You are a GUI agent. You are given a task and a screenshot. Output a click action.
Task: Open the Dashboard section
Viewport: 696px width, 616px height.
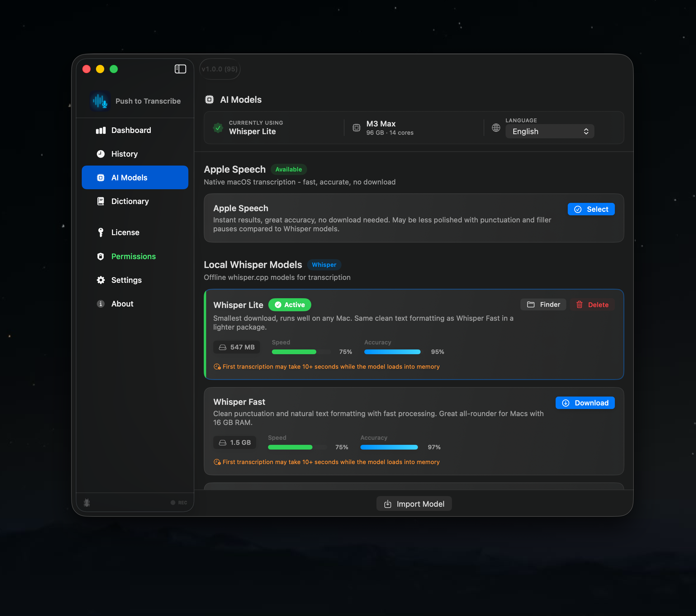131,130
